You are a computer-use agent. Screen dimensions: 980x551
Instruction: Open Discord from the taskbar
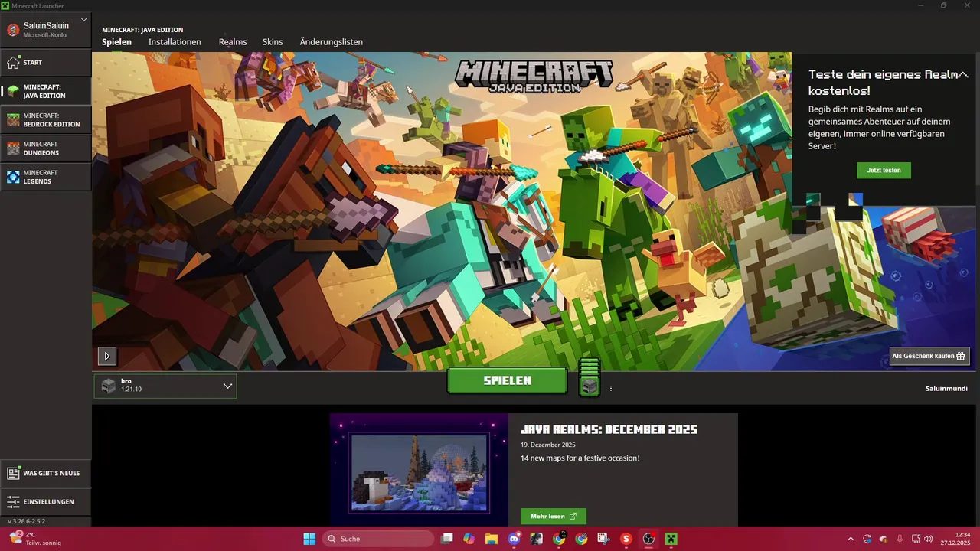[514, 539]
